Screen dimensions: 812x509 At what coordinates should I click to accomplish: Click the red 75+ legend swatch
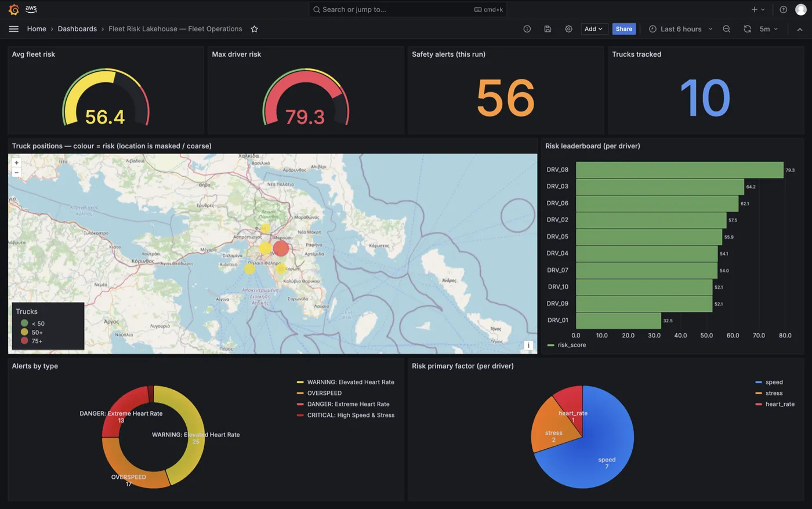tap(24, 341)
